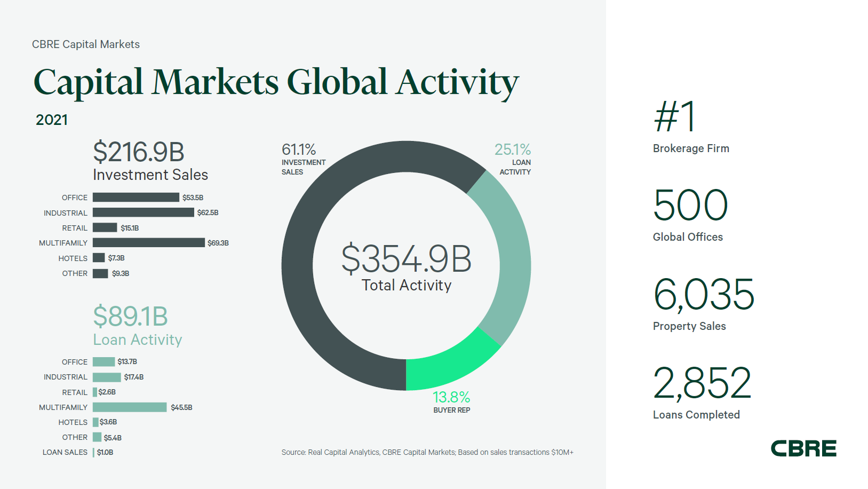Screen dimensions: 868x489
Task: Select the '61.1%' investment sales percentage
Action: point(299,149)
